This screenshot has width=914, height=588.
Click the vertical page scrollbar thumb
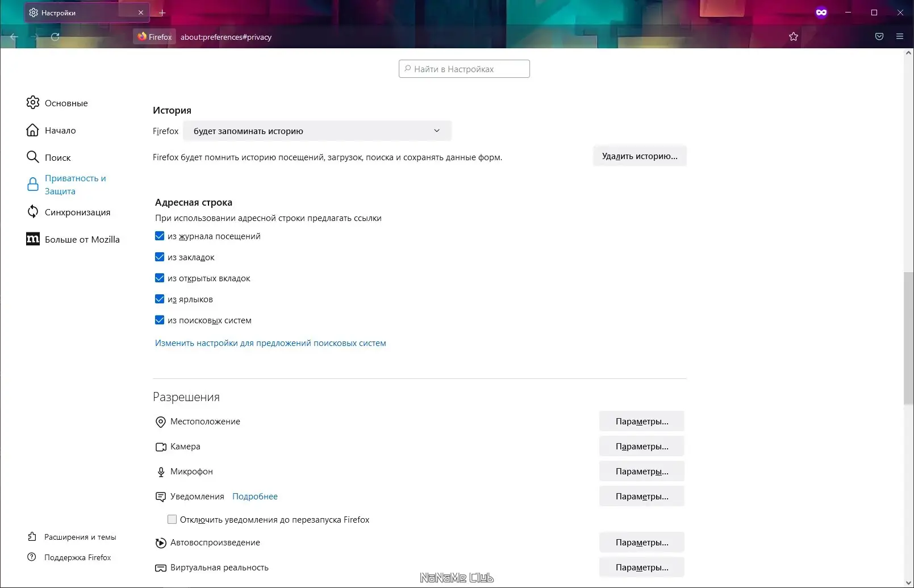909,338
